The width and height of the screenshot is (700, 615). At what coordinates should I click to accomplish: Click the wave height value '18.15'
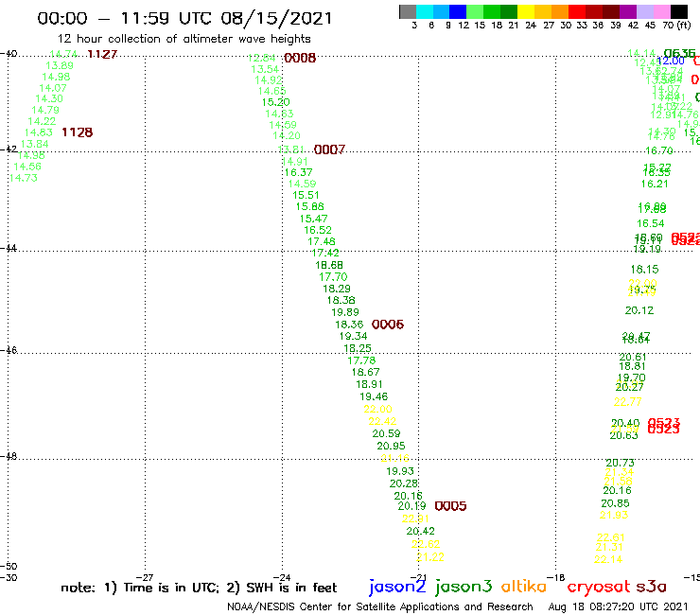coord(644,270)
